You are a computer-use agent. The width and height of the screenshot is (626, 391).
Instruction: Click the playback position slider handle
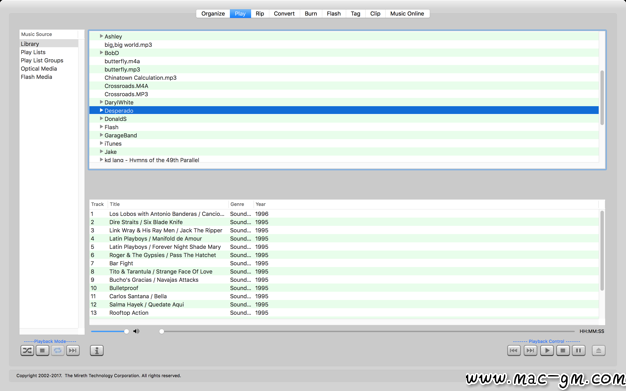coord(162,331)
